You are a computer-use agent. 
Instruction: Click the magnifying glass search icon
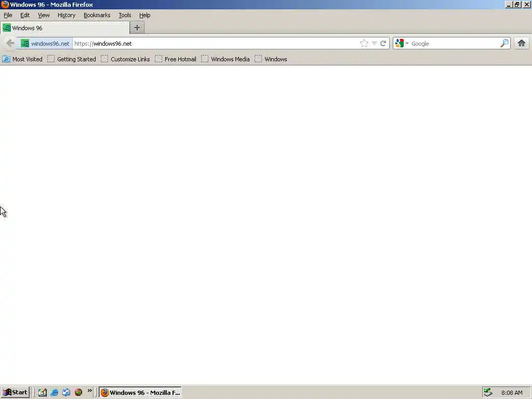pos(504,44)
